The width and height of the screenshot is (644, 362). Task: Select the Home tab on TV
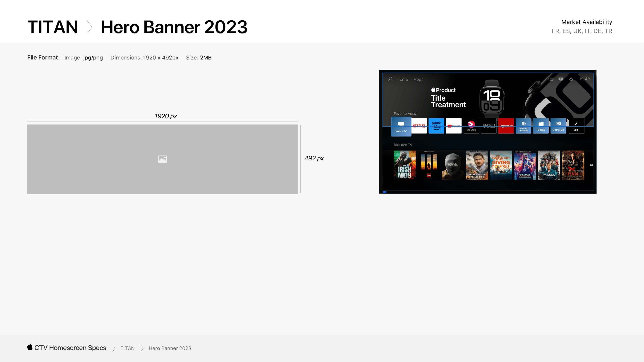click(x=402, y=79)
